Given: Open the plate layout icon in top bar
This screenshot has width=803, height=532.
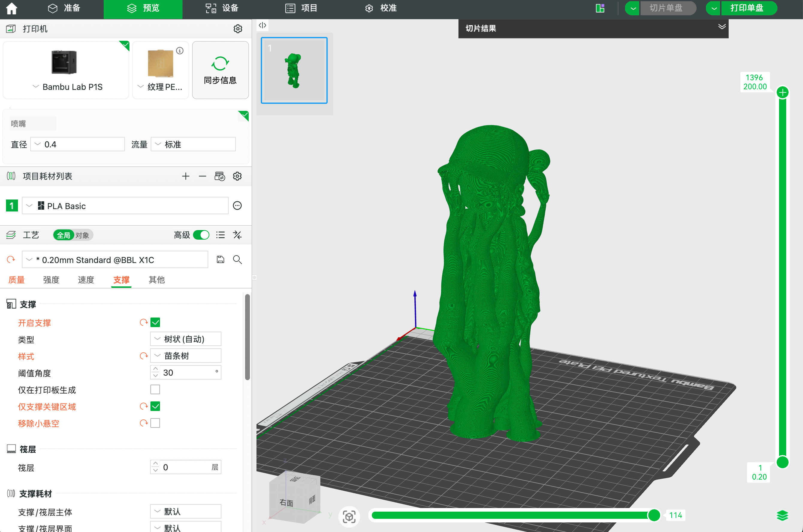Looking at the screenshot, I should click(x=600, y=8).
